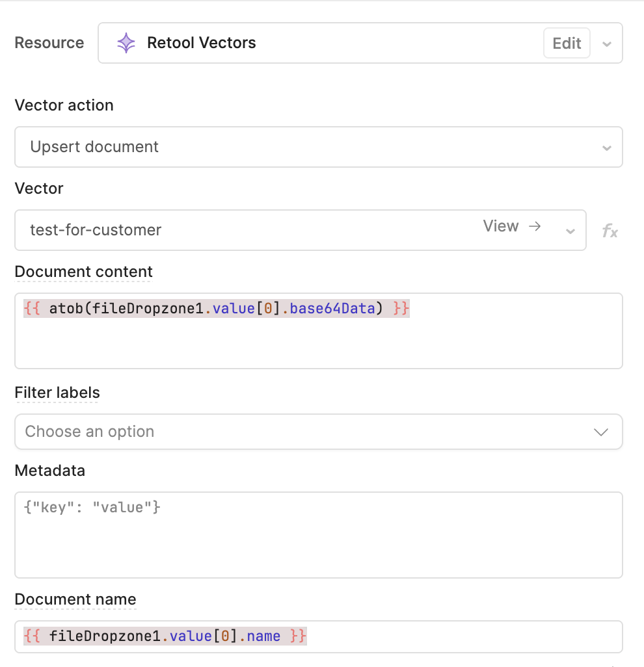Click the Retool Vectors sparkle icon
The height and width of the screenshot is (667, 644).
click(x=126, y=44)
